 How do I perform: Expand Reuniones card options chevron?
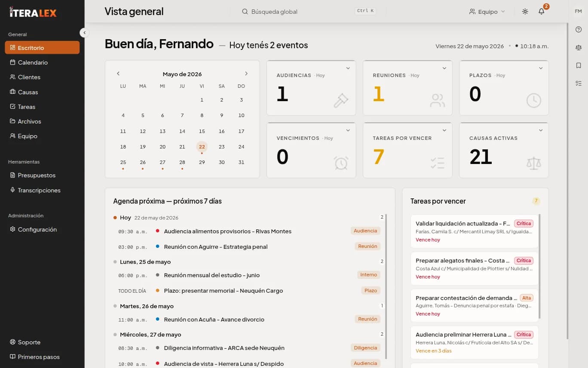pyautogui.click(x=444, y=68)
